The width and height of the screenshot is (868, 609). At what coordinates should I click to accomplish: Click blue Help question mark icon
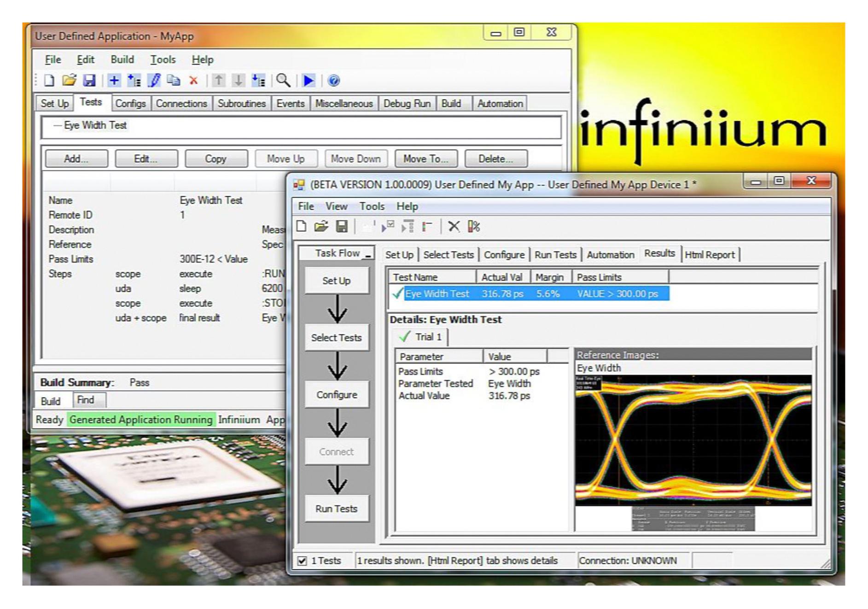pyautogui.click(x=334, y=81)
